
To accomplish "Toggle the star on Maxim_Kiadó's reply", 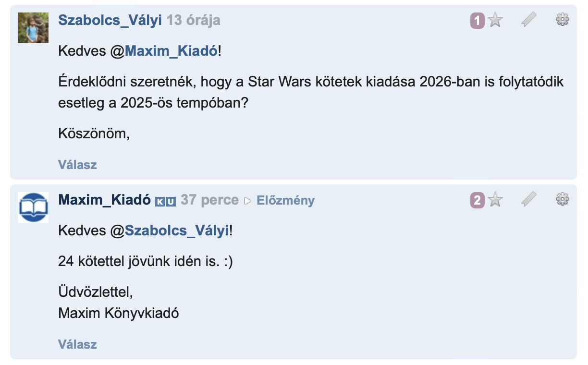I will pos(495,200).
